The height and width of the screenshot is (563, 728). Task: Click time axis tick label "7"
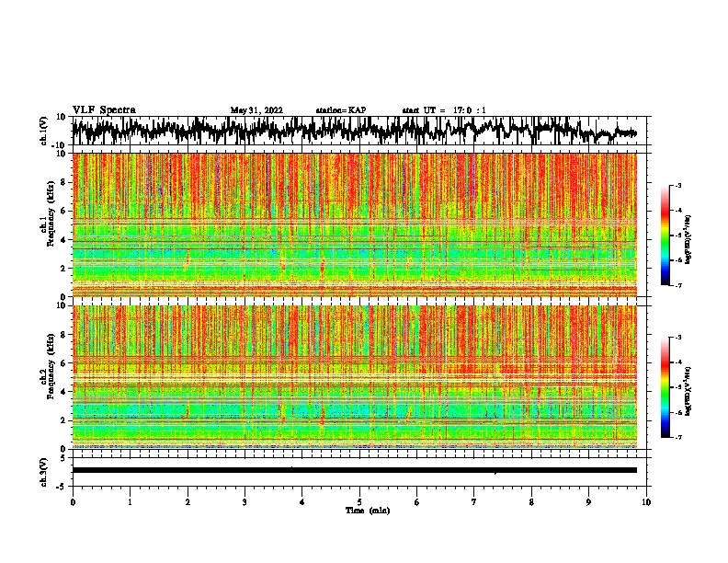point(474,502)
